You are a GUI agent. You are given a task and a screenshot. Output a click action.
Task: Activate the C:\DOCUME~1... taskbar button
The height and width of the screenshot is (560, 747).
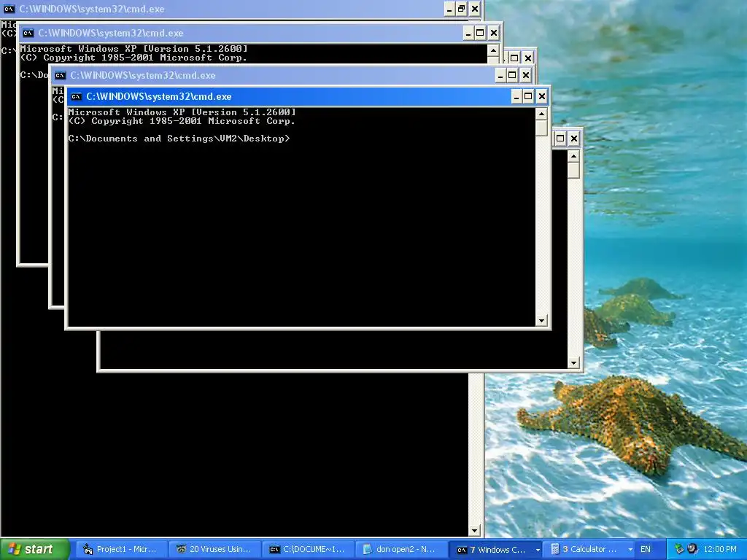click(x=308, y=549)
